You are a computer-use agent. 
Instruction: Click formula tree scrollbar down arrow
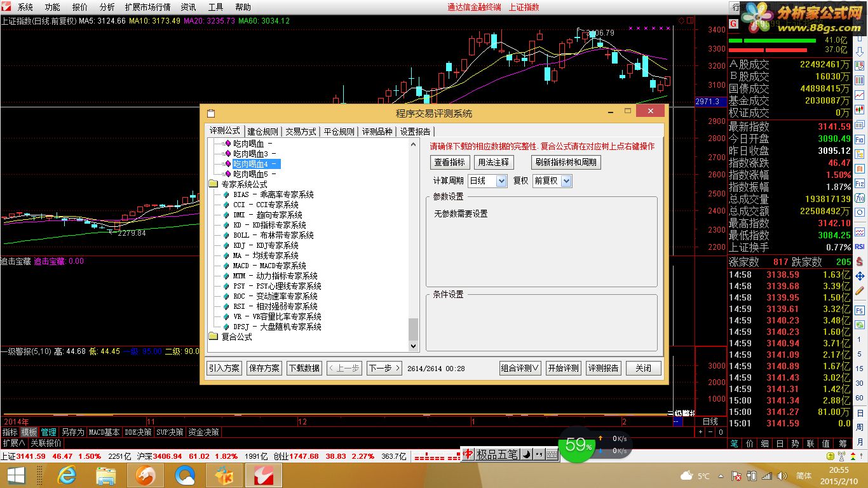click(414, 346)
